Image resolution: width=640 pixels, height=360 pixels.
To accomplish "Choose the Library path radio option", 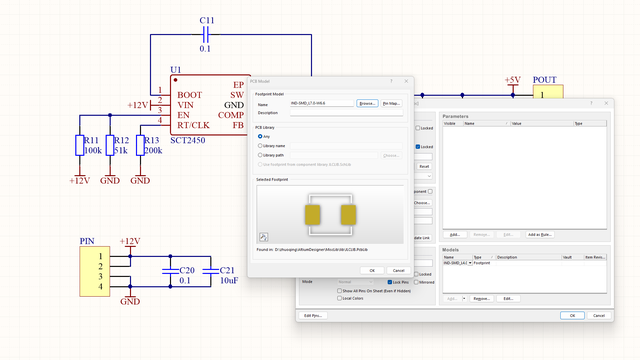I will pyautogui.click(x=260, y=155).
